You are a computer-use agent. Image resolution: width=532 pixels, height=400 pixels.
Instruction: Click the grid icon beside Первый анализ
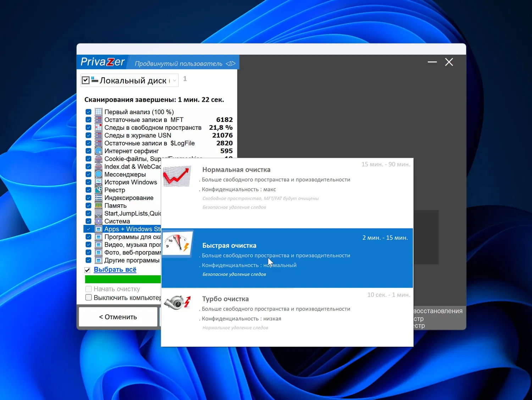(x=99, y=112)
